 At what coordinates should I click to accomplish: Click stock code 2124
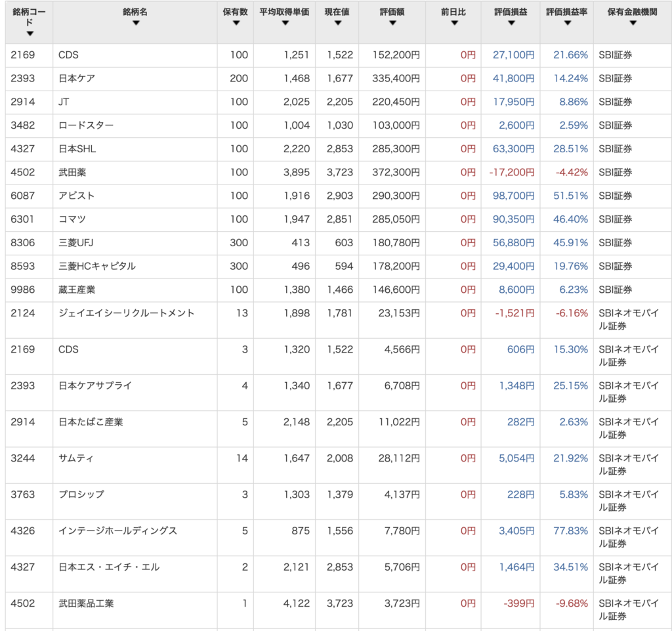tap(23, 313)
